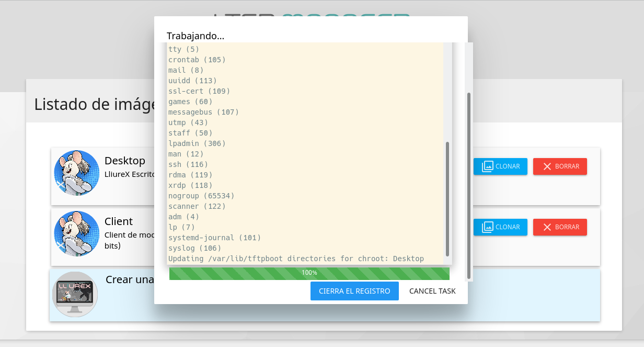The width and height of the screenshot is (644, 347).
Task: Click the delete X icon for Desktop
Action: pyautogui.click(x=547, y=166)
